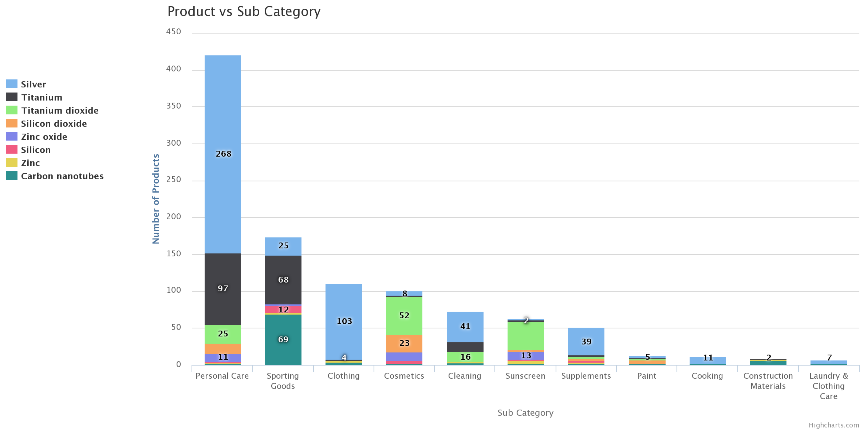
Task: Hide Carbon nanotubes series in legend
Action: (x=62, y=176)
